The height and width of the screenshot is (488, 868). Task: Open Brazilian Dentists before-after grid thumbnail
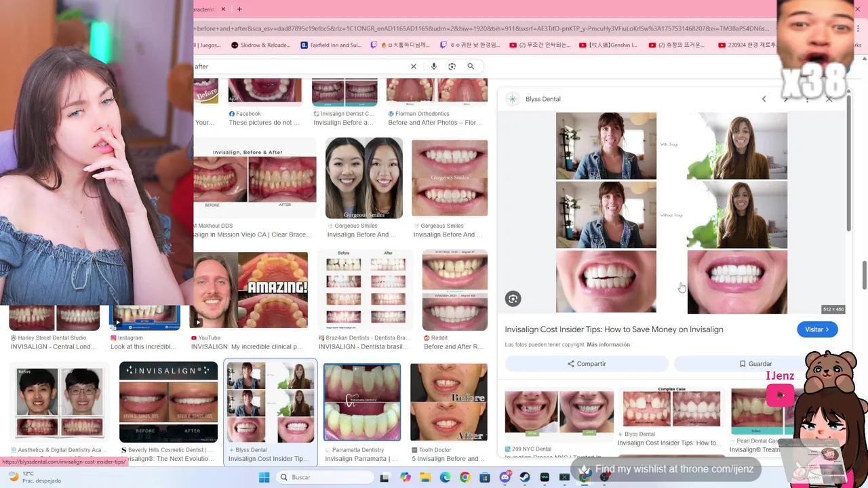366,290
